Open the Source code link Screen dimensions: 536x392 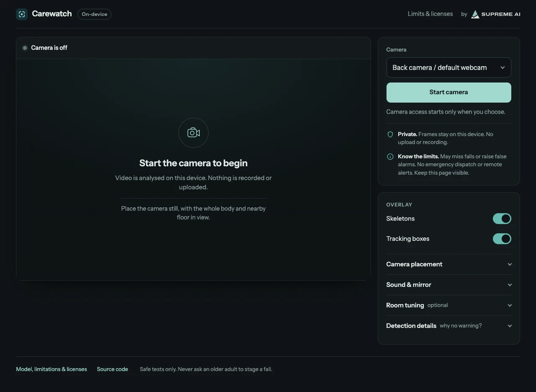112,369
